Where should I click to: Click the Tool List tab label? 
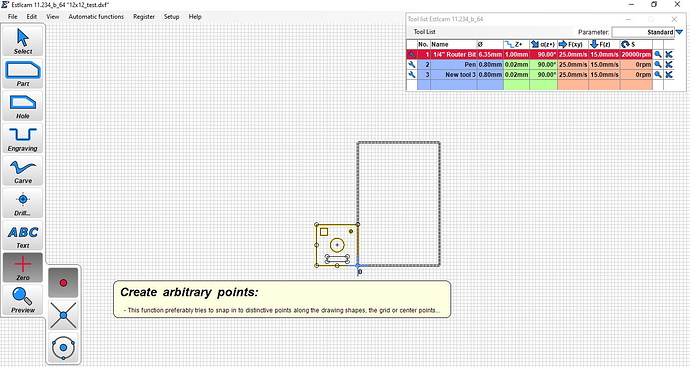pyautogui.click(x=424, y=32)
